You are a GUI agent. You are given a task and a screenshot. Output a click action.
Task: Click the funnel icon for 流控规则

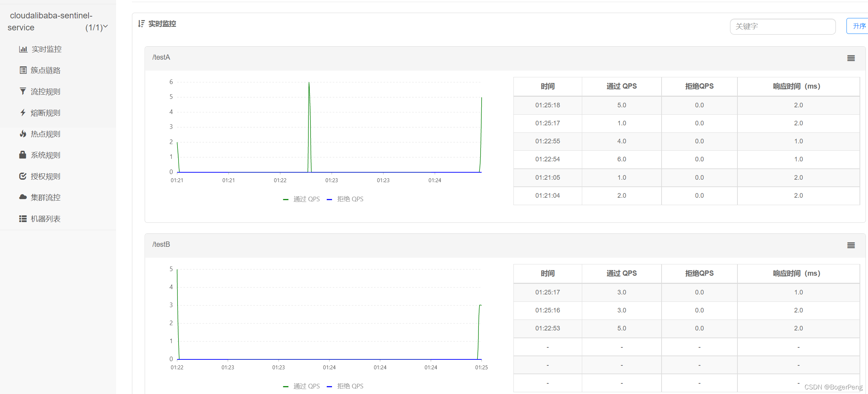pyautogui.click(x=23, y=91)
